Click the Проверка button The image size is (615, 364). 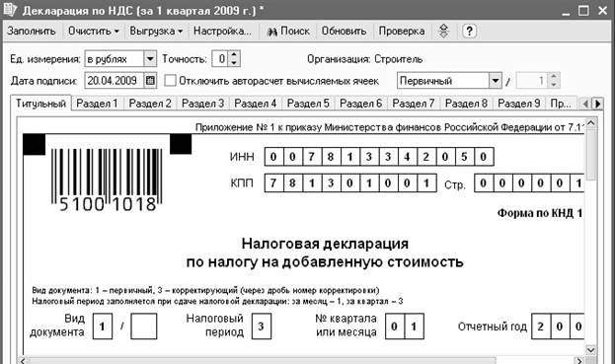coord(402,31)
